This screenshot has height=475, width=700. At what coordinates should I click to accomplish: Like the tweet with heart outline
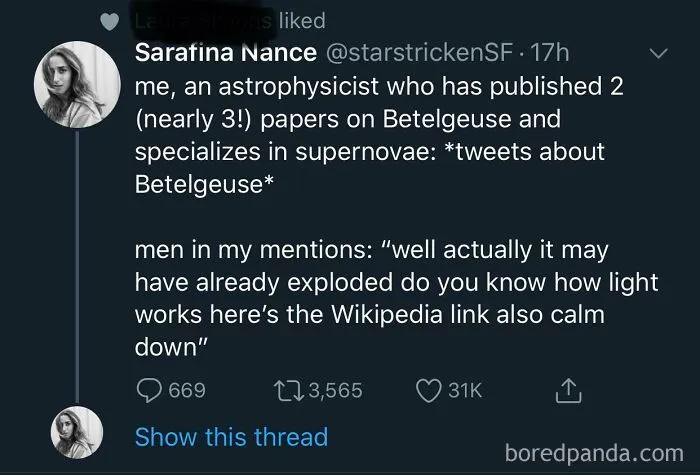(429, 391)
